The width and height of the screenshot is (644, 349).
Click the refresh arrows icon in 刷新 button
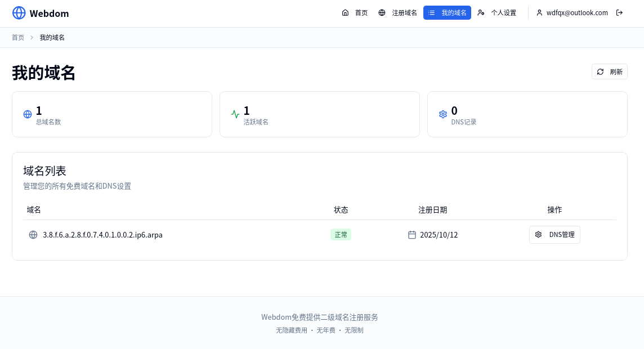coord(600,71)
